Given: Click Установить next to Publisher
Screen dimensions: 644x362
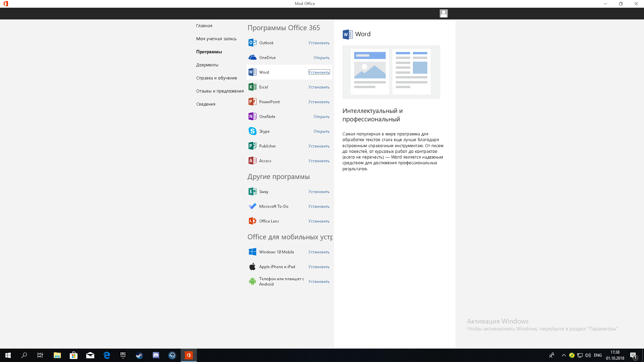Looking at the screenshot, I should [x=319, y=146].
